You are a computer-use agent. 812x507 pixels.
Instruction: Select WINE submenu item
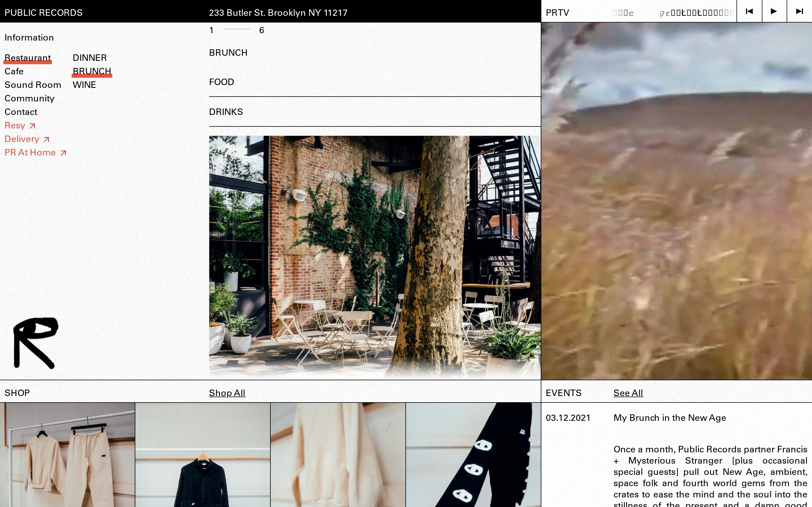[84, 85]
